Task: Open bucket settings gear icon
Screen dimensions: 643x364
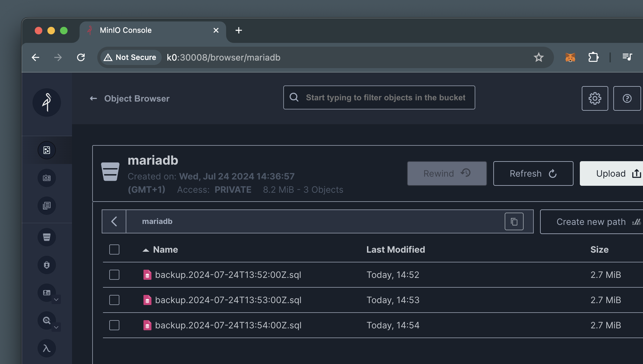Action: pos(595,98)
